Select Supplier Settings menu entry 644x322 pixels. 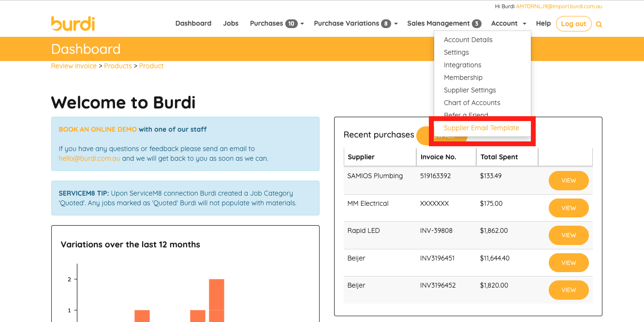(x=470, y=90)
